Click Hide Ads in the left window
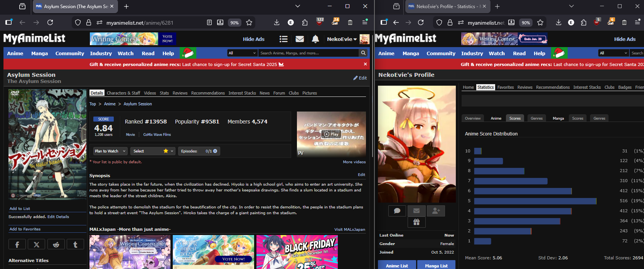The width and height of the screenshot is (644, 269). [x=254, y=39]
